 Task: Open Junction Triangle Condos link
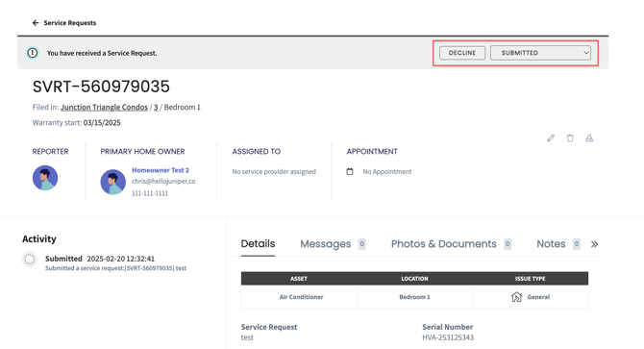pos(105,107)
